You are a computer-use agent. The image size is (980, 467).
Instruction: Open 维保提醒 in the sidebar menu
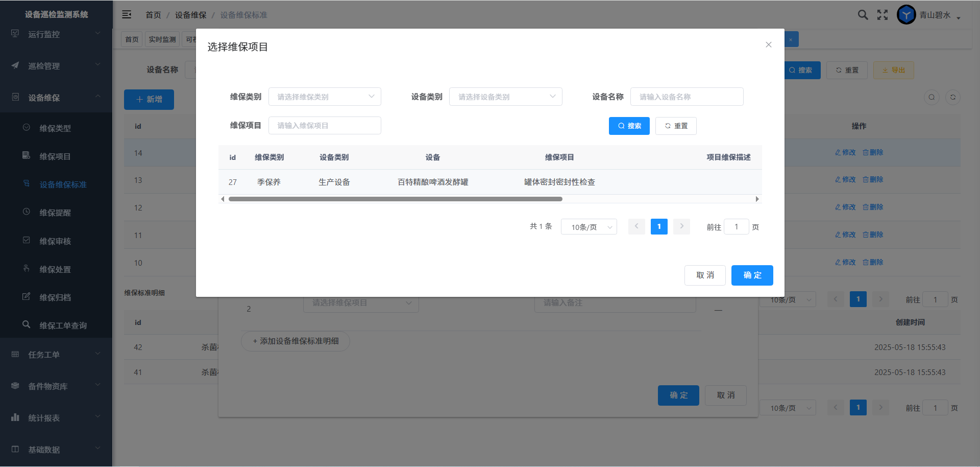[55, 213]
